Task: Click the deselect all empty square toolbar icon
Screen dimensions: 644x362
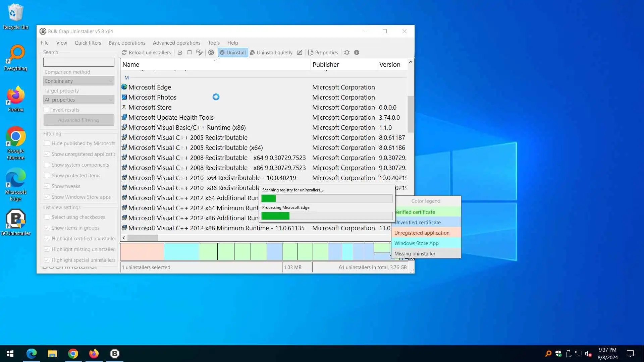Action: 190,53
